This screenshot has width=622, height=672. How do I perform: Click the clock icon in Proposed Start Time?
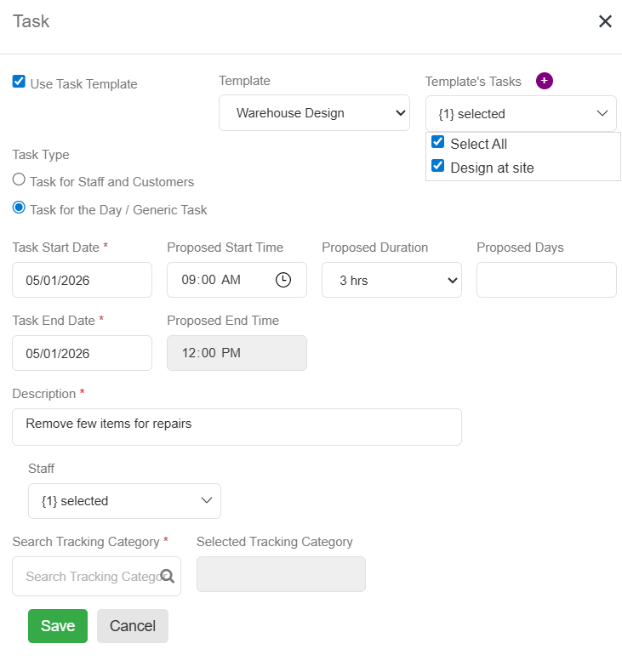pyautogui.click(x=283, y=280)
